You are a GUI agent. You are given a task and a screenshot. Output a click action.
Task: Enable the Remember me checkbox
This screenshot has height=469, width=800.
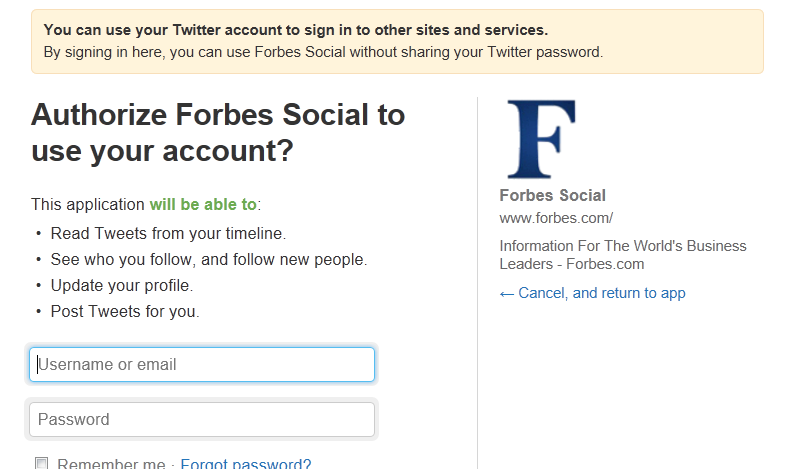[x=42, y=463]
